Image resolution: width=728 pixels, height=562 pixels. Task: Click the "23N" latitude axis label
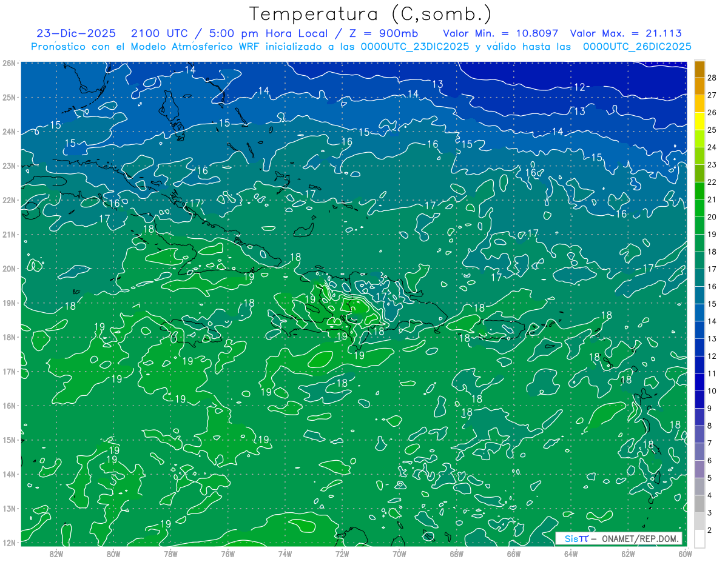(x=8, y=166)
